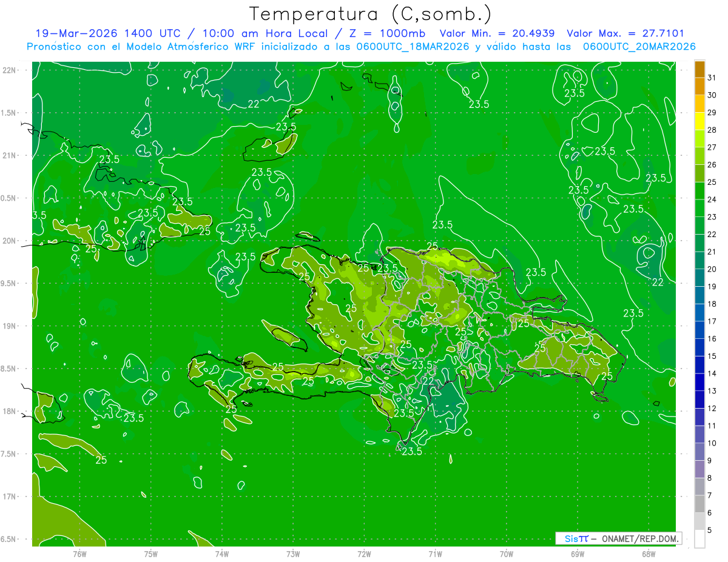
Task: Click the teal 20 degree legend swatch
Action: pos(699,261)
